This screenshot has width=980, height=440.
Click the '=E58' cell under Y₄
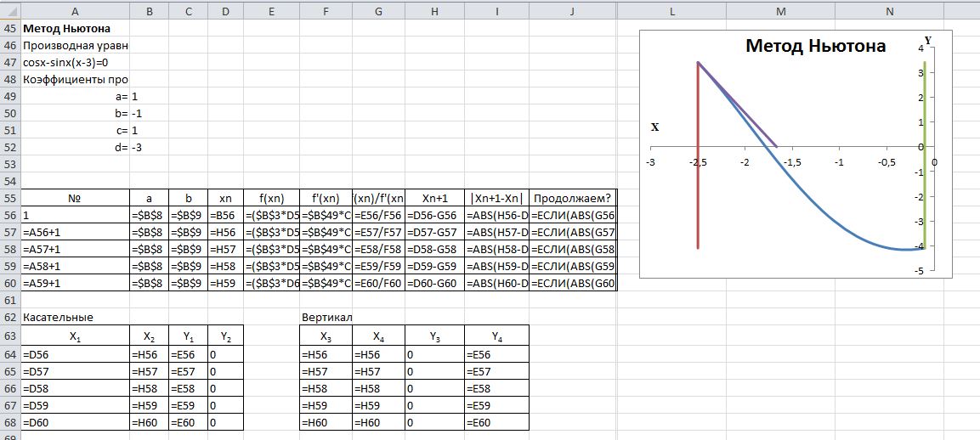tap(496, 388)
